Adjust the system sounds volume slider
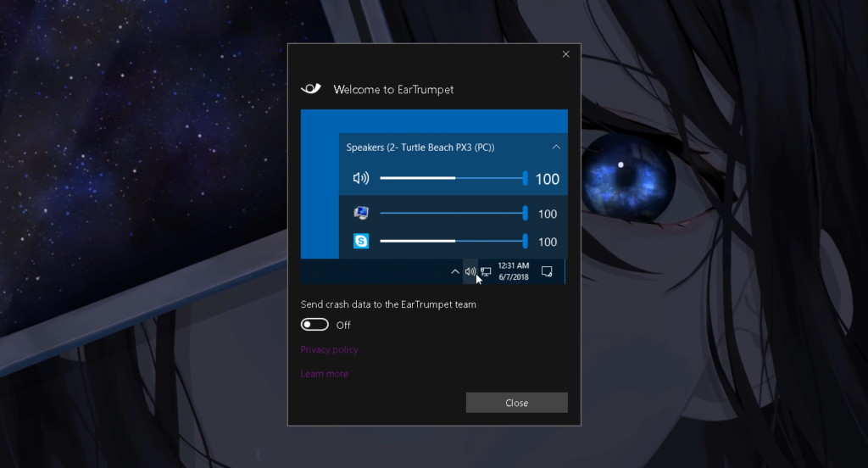 click(453, 213)
